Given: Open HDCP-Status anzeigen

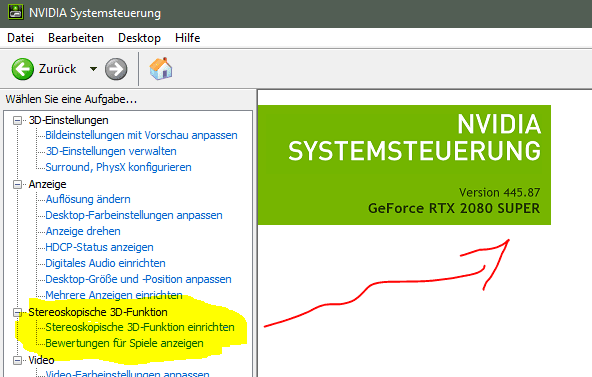Looking at the screenshot, I should point(99,247).
